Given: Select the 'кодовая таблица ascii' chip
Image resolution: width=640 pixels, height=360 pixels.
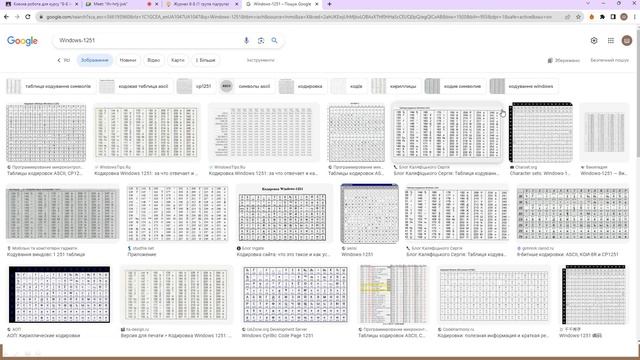Looking at the screenshot, I should point(136,86).
